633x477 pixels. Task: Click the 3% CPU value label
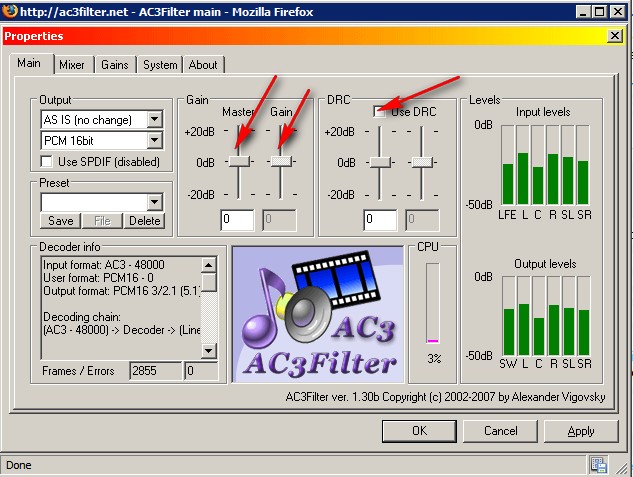coord(434,358)
